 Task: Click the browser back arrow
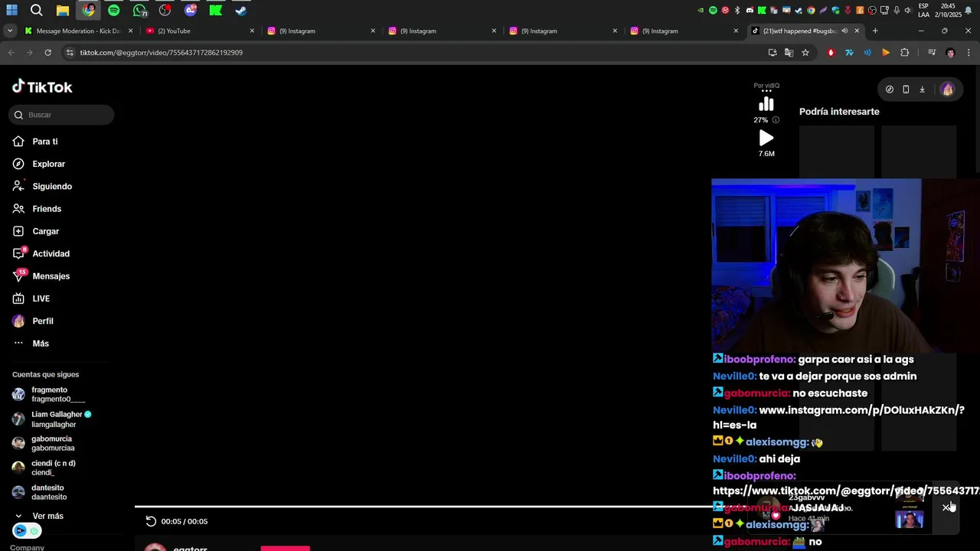pyautogui.click(x=11, y=53)
